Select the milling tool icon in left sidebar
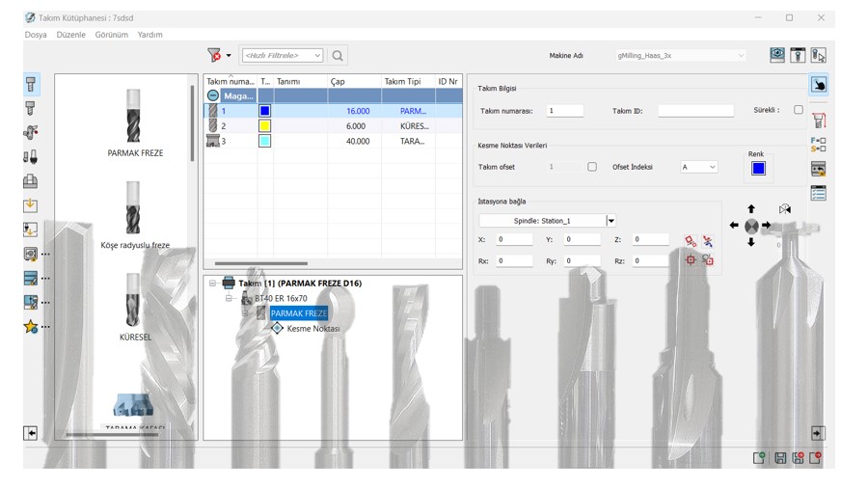Image resolution: width=868 pixels, height=487 pixels. coord(31,84)
